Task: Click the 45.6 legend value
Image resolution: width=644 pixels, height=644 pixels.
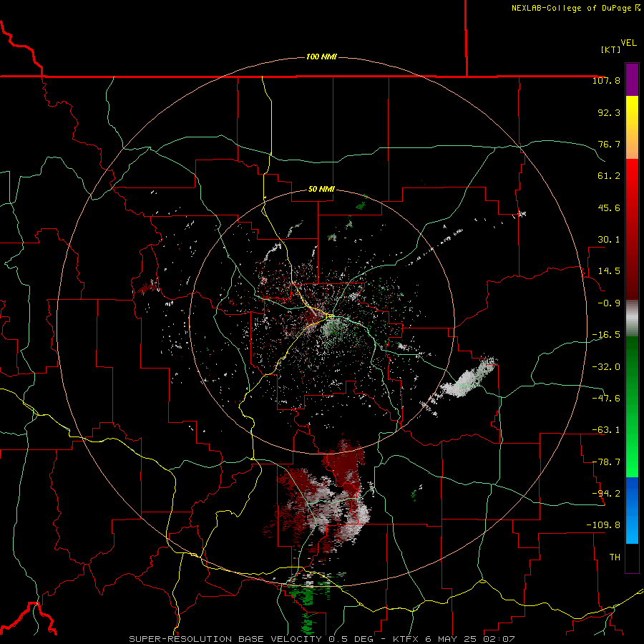Action: click(609, 208)
